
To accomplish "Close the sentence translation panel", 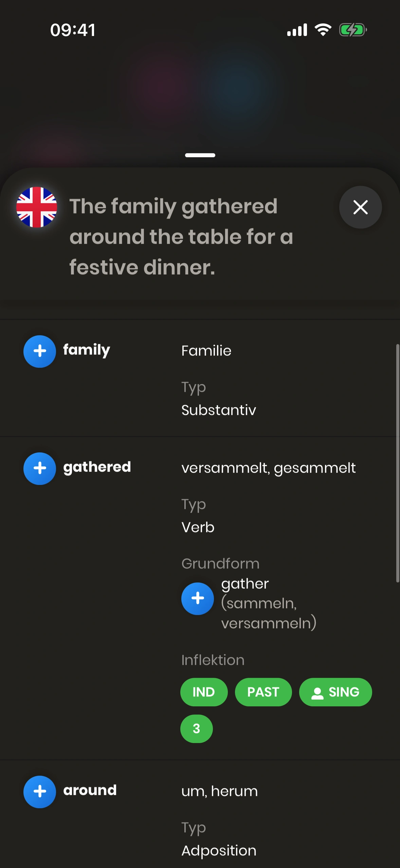I will pos(360,207).
